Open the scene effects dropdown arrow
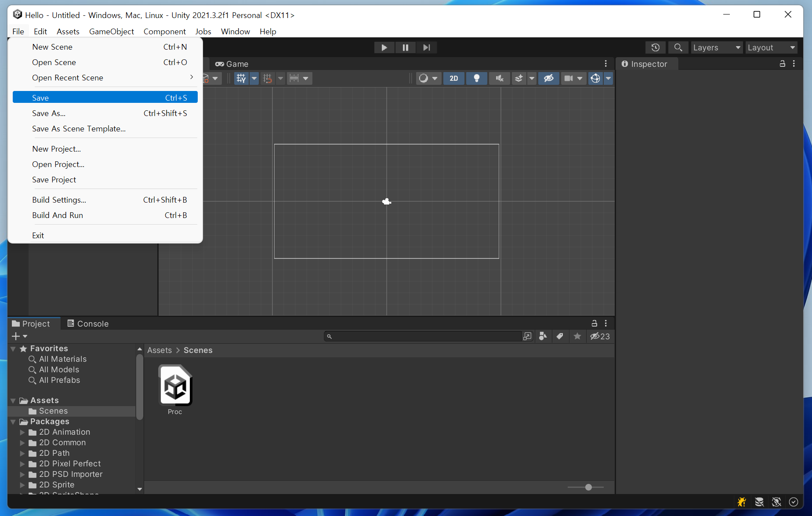Image resolution: width=812 pixels, height=516 pixels. point(532,78)
